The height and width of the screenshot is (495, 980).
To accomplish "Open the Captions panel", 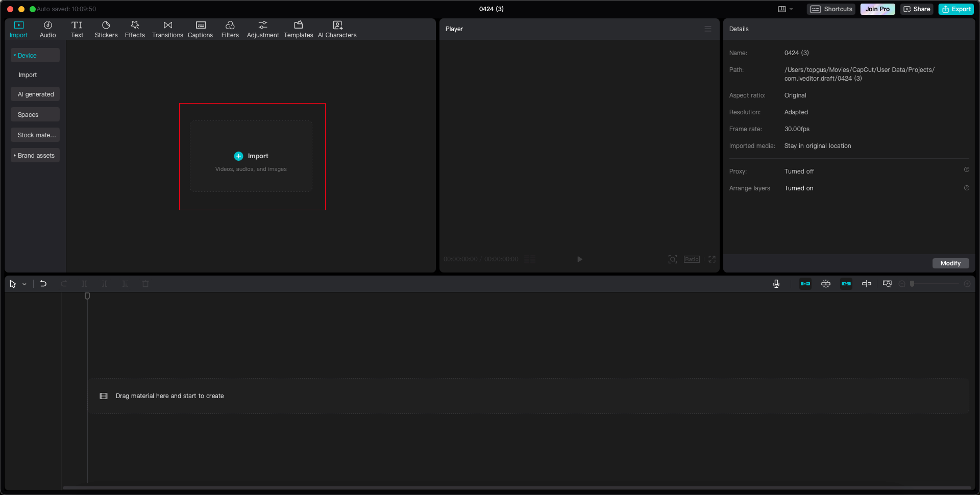I will coord(200,29).
